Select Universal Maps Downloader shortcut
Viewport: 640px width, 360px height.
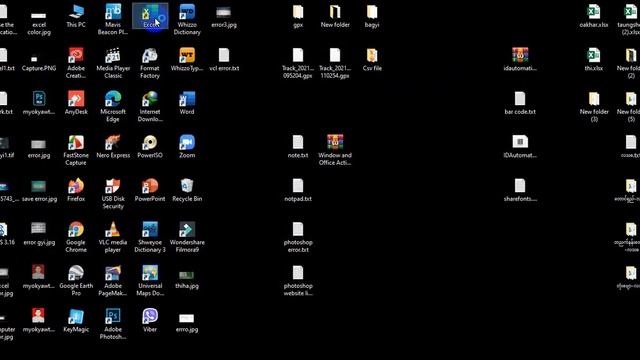150,281
